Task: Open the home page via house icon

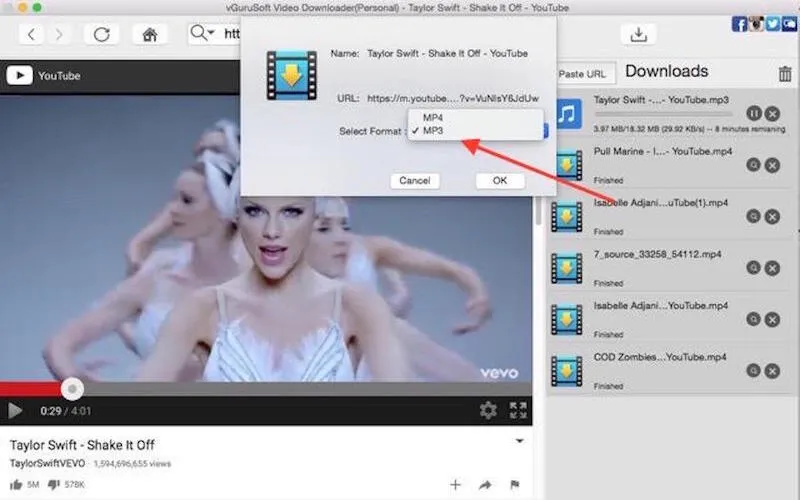Action: (149, 35)
